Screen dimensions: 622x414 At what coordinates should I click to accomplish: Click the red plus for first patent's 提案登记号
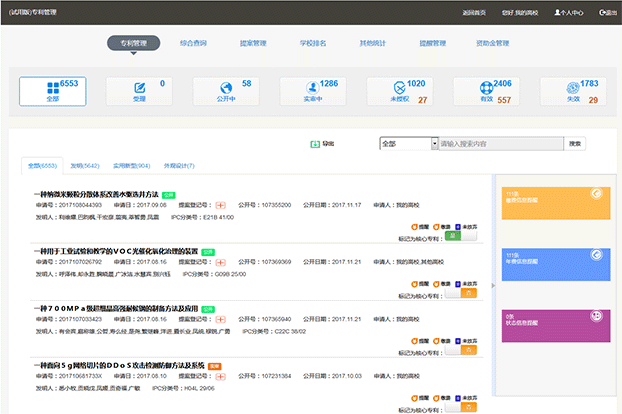point(221,205)
